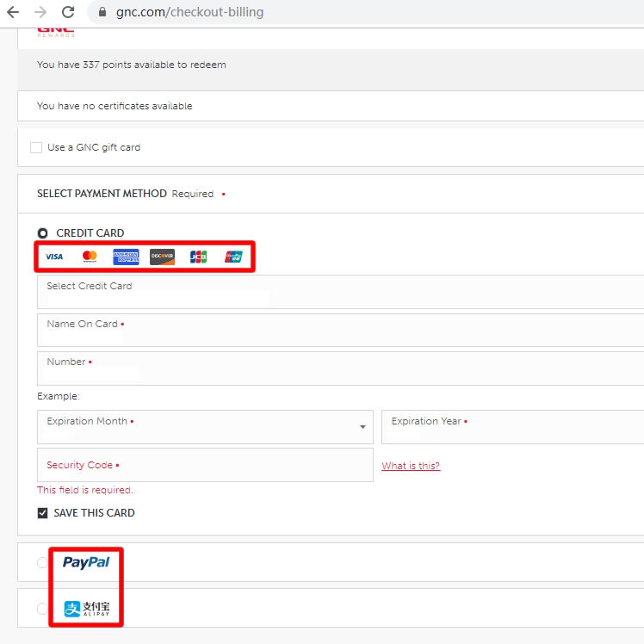644x644 pixels.
Task: Click the Visa card logo
Action: coord(54,257)
